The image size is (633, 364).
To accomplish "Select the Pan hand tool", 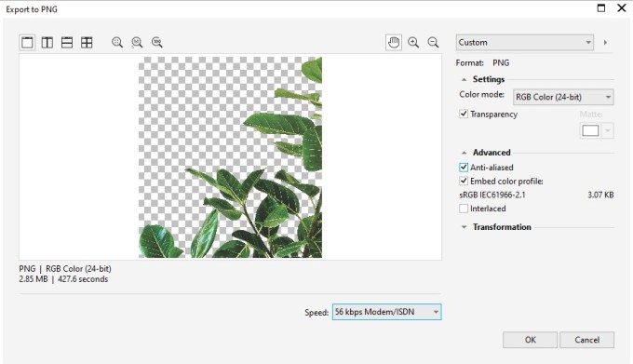I will [394, 43].
